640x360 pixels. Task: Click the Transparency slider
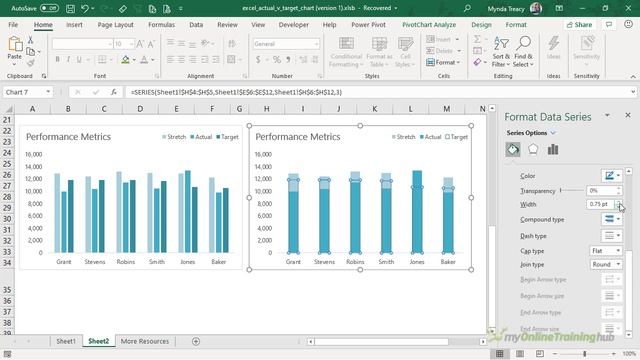(x=572, y=190)
